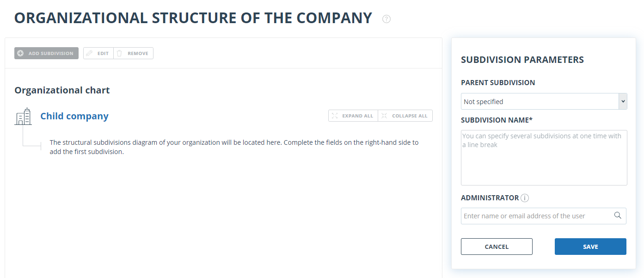
Task: Click the expand arrows icon on Expand All
Action: 335,116
